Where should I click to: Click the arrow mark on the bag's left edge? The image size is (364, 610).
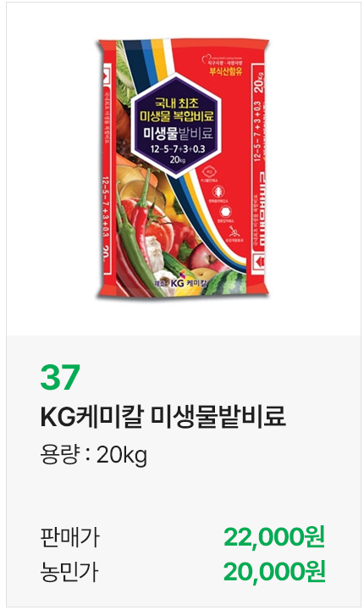[106, 74]
